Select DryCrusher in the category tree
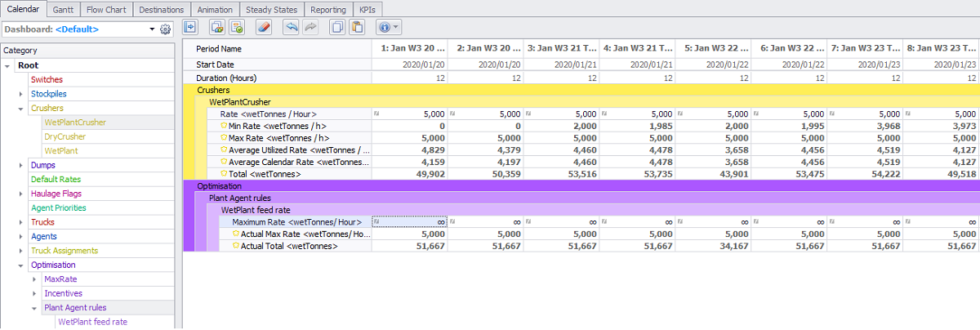The image size is (980, 330). coord(65,136)
